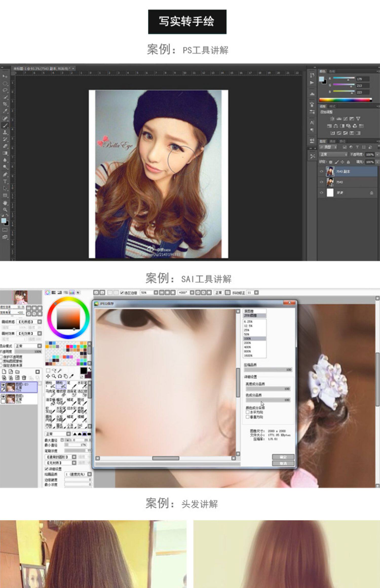
Task: Pick the Photoshop Crop tool
Action: tap(5, 104)
